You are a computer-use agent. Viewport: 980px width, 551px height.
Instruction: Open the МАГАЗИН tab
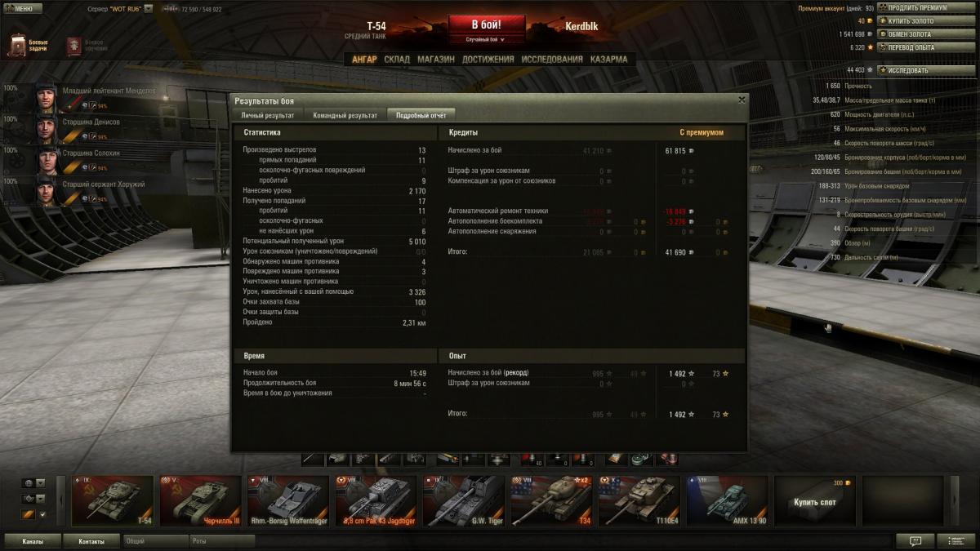point(436,60)
